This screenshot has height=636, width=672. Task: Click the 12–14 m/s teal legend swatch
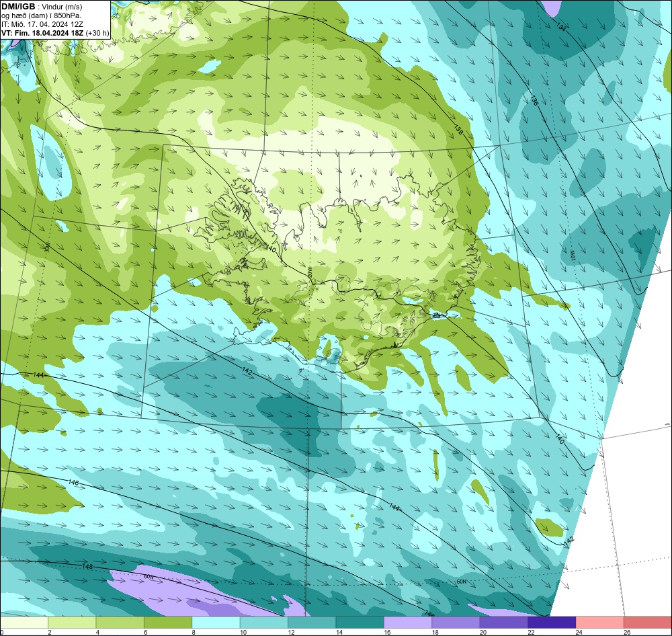tap(312, 623)
